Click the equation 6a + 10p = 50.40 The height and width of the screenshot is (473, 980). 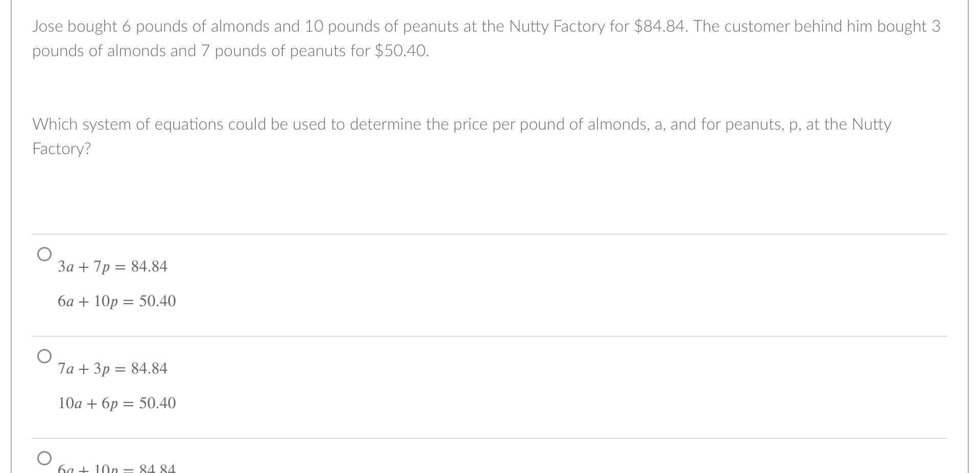tap(117, 301)
